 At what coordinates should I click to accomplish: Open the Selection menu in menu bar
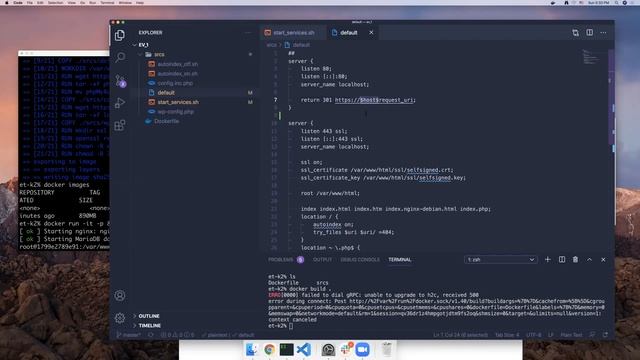56,3
